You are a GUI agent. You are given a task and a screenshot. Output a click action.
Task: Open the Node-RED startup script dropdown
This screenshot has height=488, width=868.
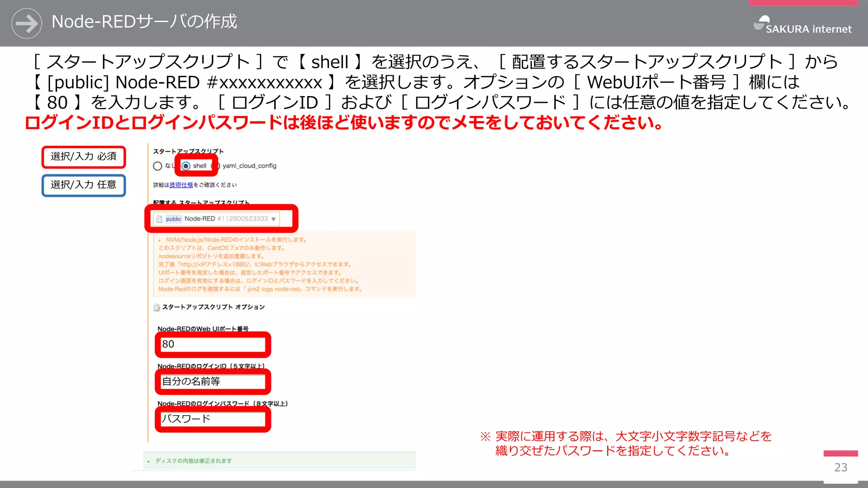click(x=217, y=219)
